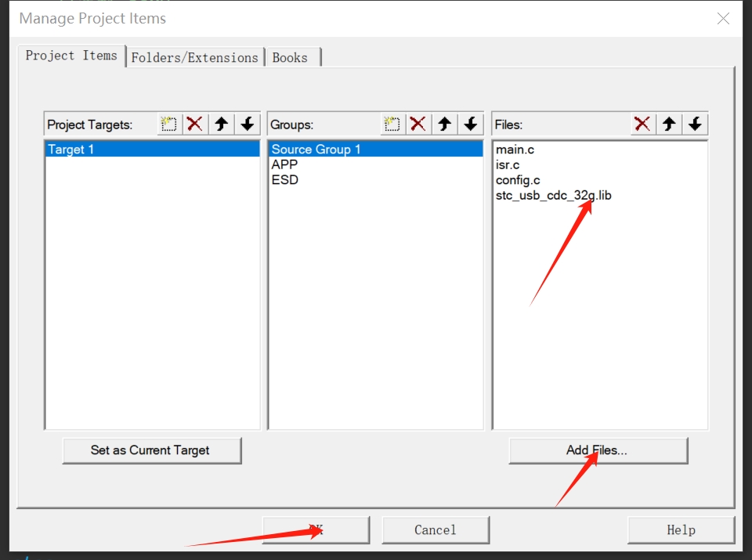This screenshot has height=560, width=752.
Task: Open the Books tab
Action: tap(290, 57)
